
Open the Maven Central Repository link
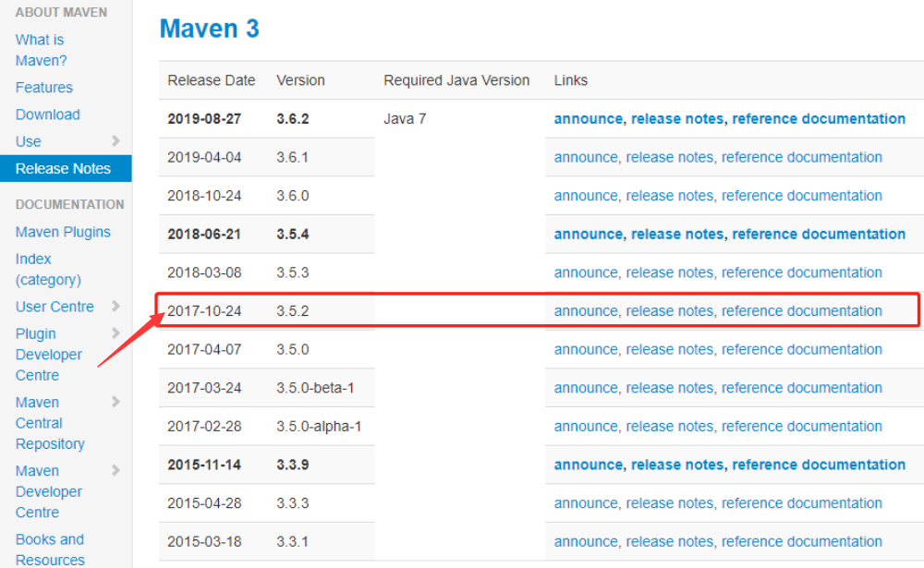click(x=50, y=423)
